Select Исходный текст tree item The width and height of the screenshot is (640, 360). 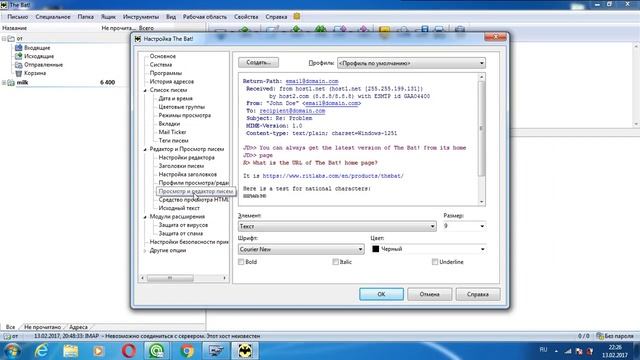point(179,208)
